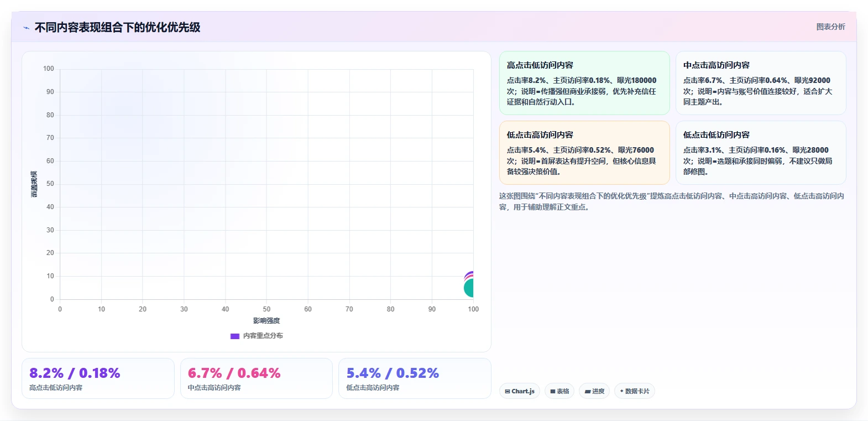Screen dimensions: 868x421
Task: Select the 数据卡片 tag
Action: click(x=635, y=391)
